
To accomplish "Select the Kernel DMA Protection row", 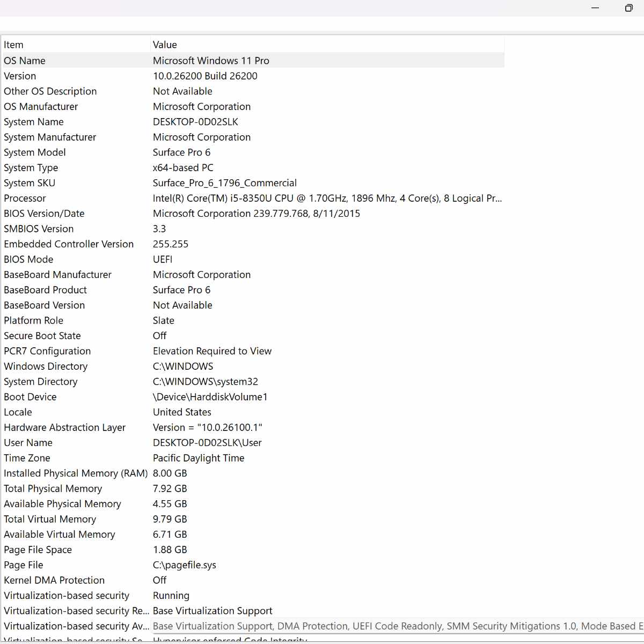I will (x=253, y=581).
